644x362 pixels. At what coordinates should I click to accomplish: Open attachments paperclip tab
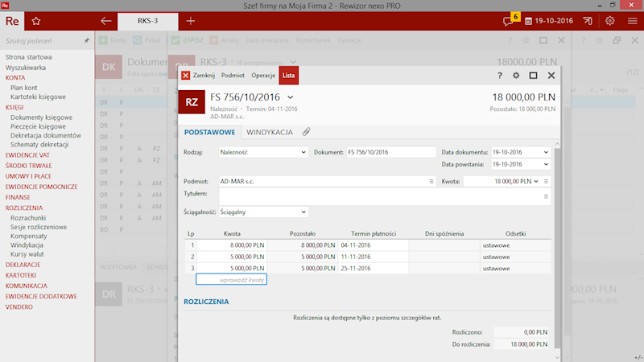(306, 132)
